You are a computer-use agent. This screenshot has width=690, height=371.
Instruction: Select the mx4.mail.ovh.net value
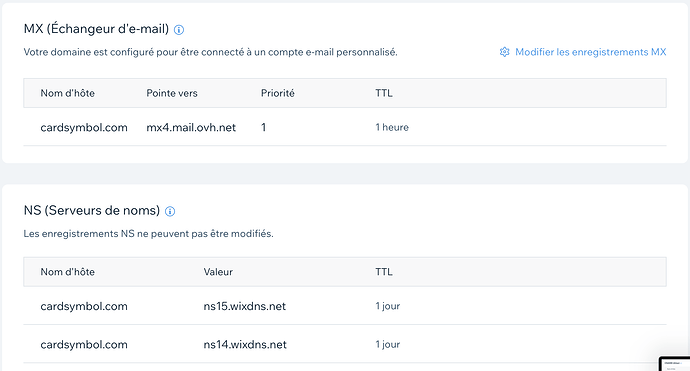pos(191,128)
